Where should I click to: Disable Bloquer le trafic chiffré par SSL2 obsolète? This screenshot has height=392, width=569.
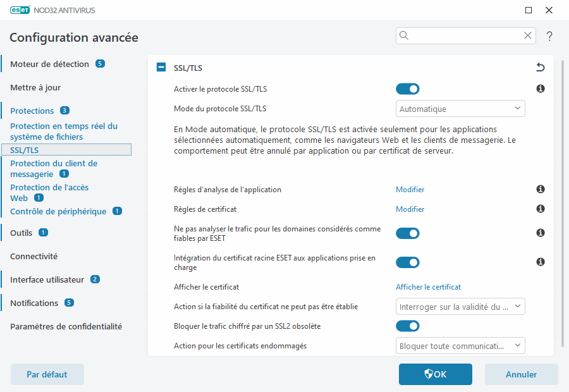coord(408,326)
